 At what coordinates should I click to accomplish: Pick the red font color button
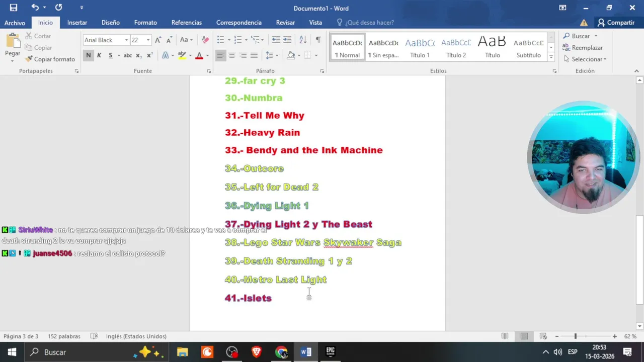pos(199,55)
